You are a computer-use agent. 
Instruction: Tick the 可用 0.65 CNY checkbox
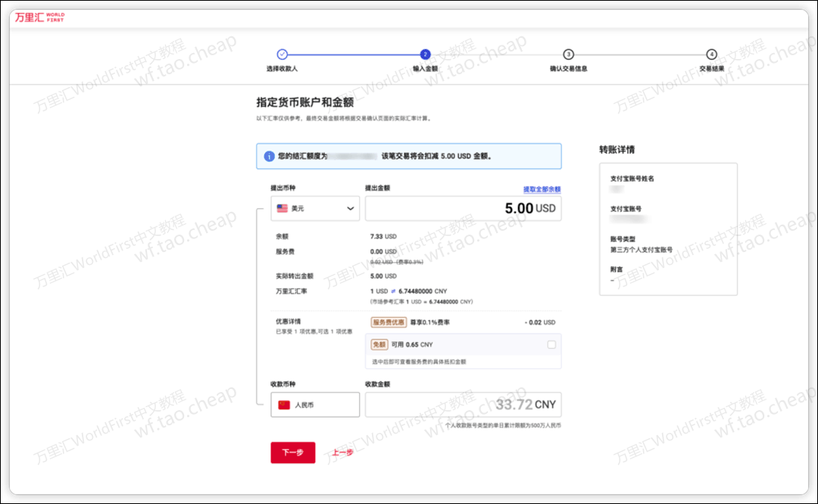pos(551,344)
